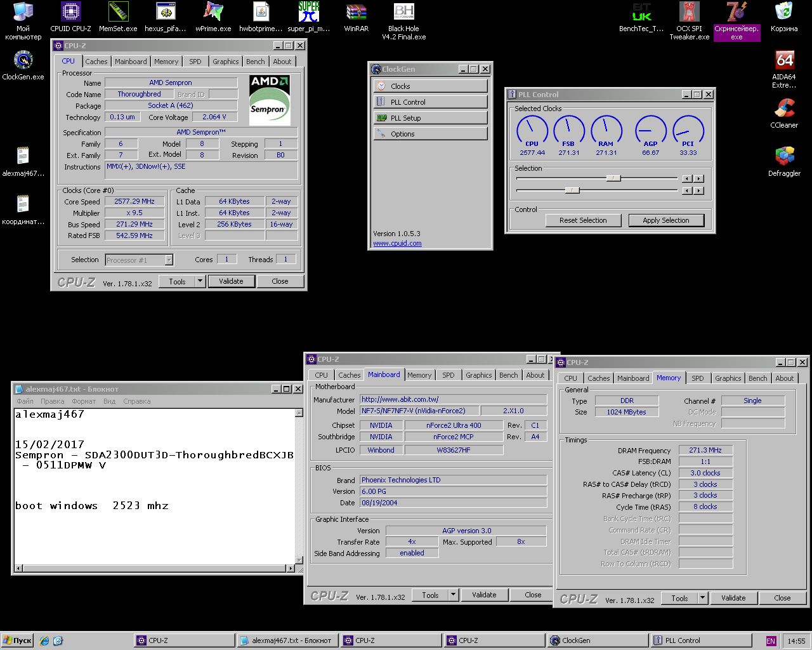The height and width of the screenshot is (650, 812).
Task: Open the super_pi_mod desktop icon
Action: tap(308, 17)
